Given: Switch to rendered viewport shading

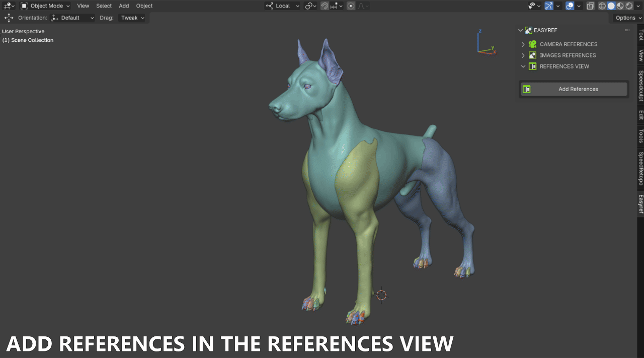Looking at the screenshot, I should 629,6.
